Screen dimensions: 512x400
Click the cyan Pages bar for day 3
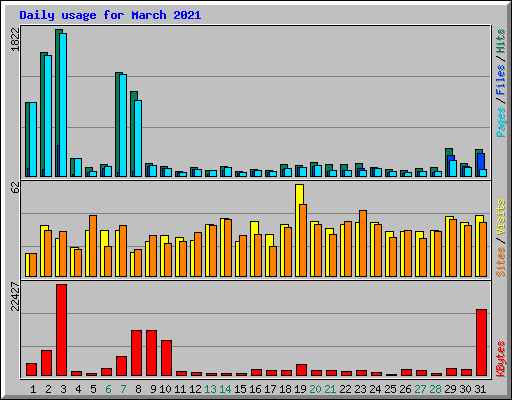[63, 105]
